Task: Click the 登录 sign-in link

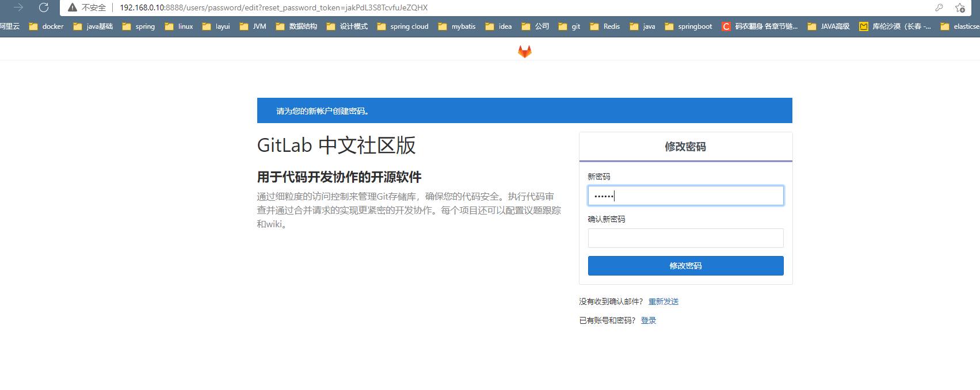Action: [649, 320]
